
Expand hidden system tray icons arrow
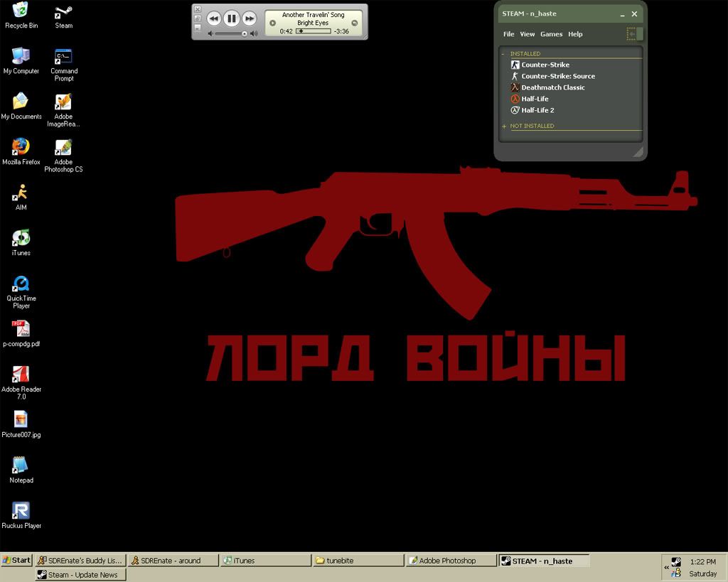666,567
